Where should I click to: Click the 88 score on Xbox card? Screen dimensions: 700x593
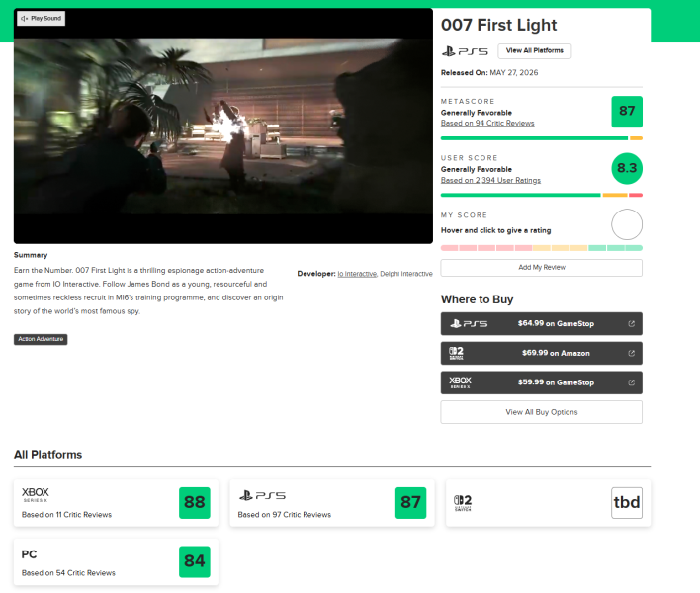(x=194, y=503)
